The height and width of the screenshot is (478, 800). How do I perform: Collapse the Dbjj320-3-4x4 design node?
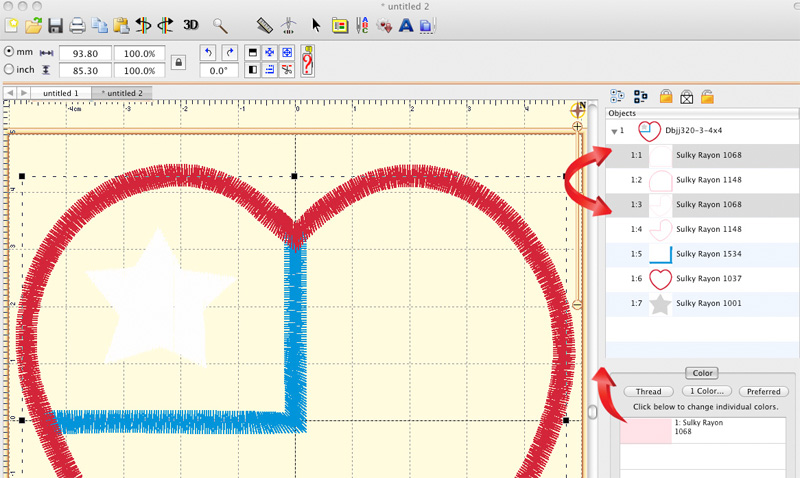(x=614, y=132)
